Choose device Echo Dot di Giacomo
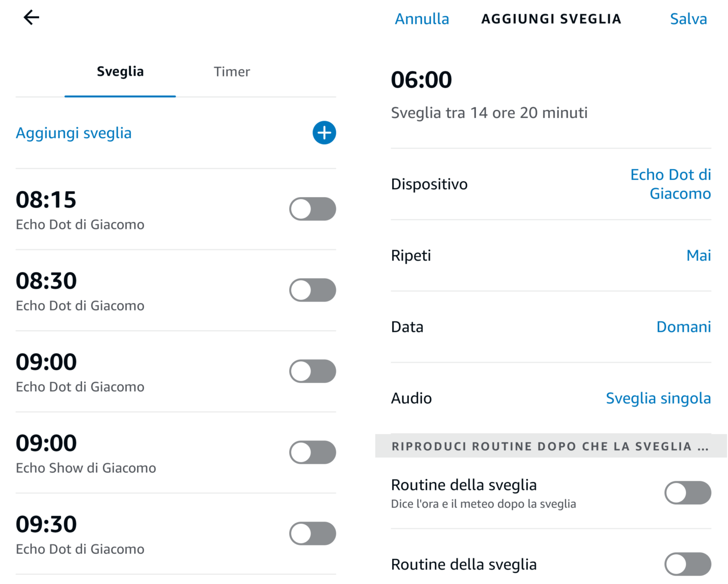 (x=670, y=184)
